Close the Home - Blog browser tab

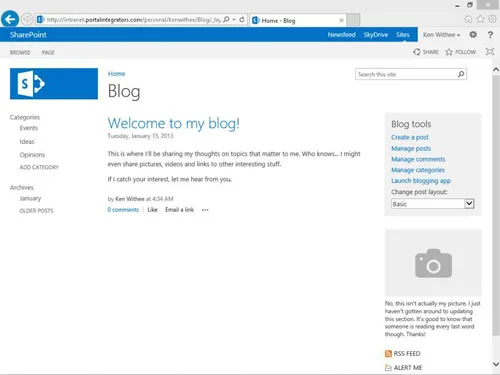pyautogui.click(x=341, y=20)
